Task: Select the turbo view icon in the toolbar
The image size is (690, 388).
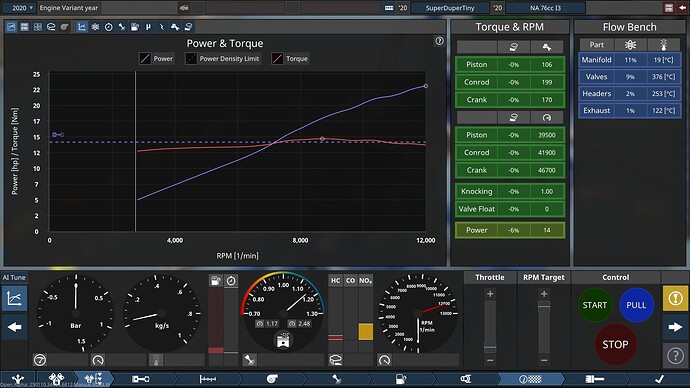Action: (x=65, y=27)
